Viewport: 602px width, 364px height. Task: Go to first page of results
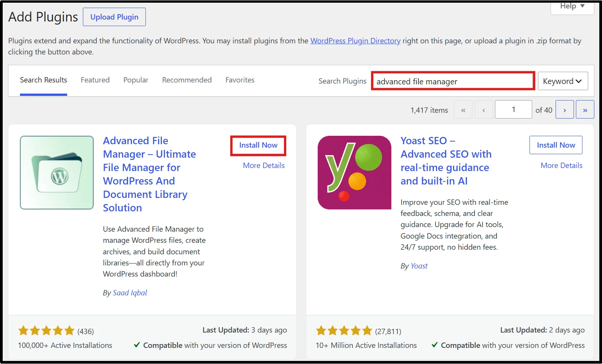click(463, 110)
